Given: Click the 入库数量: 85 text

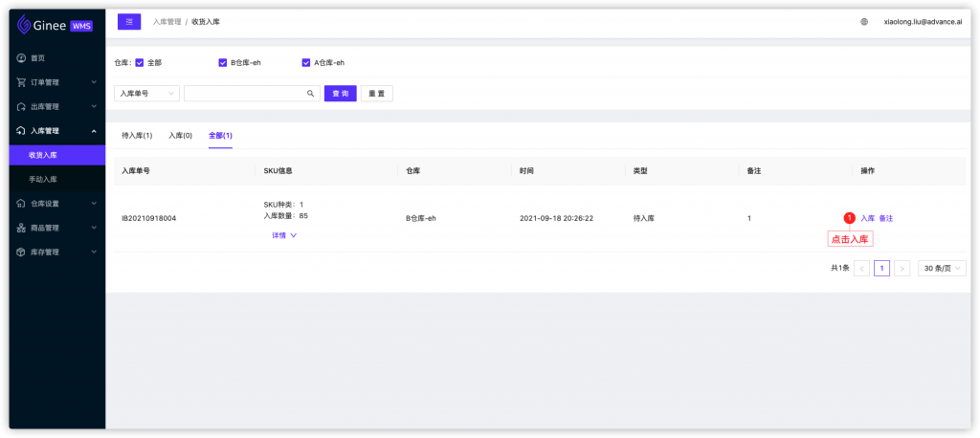Looking at the screenshot, I should pos(285,215).
